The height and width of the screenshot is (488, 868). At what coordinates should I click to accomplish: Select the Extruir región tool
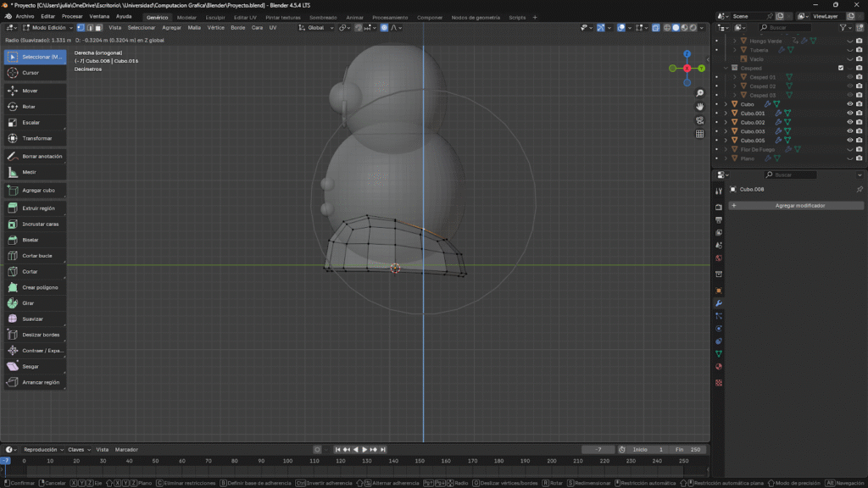coord(36,208)
